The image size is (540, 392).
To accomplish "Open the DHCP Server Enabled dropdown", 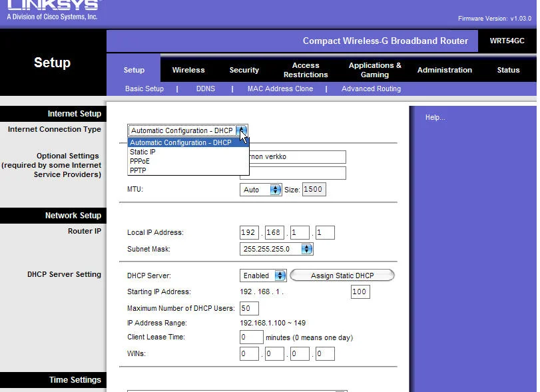I will (263, 276).
